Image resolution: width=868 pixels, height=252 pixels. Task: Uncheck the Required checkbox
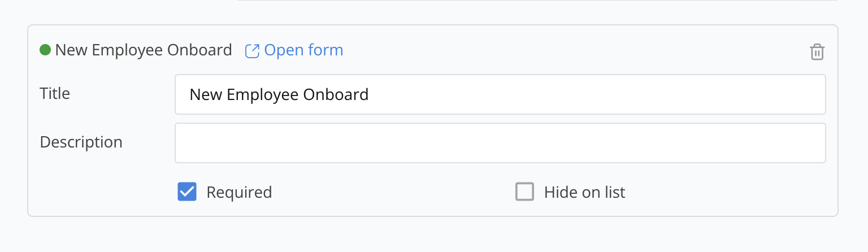[x=187, y=192]
